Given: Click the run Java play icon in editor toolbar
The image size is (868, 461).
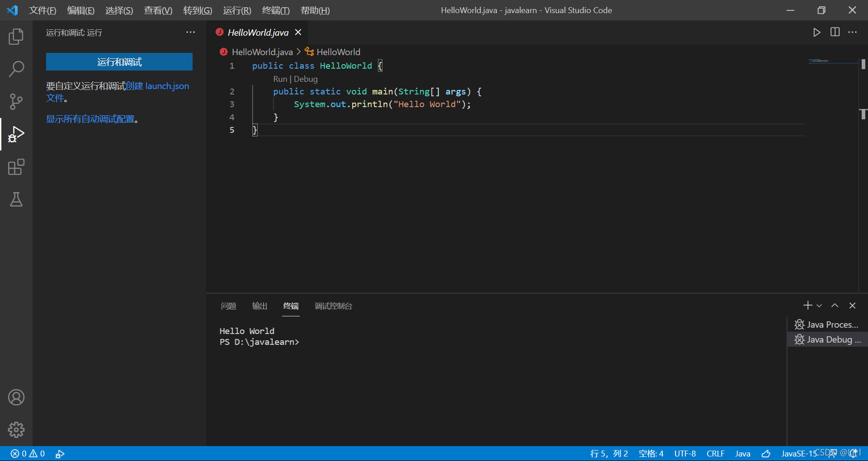Looking at the screenshot, I should [x=816, y=33].
